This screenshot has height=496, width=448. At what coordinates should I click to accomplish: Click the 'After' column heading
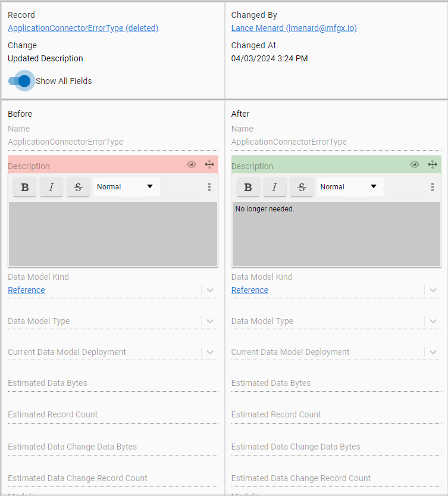pos(240,114)
